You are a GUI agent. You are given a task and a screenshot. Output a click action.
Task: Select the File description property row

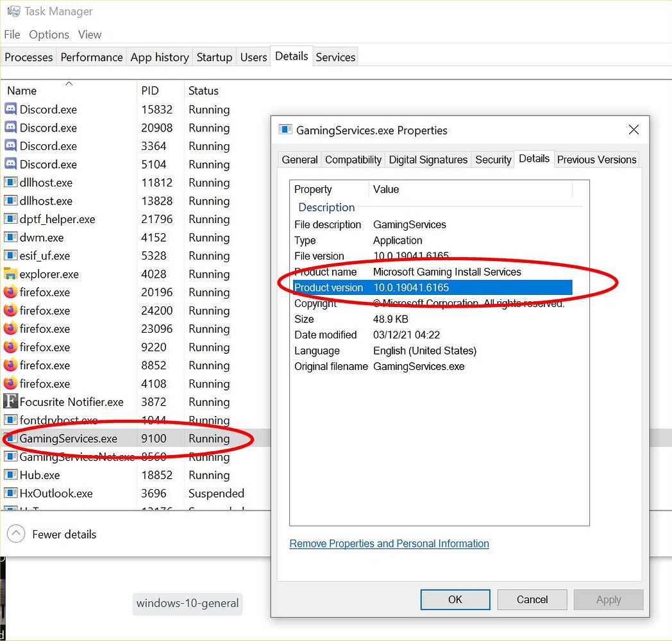pos(432,224)
